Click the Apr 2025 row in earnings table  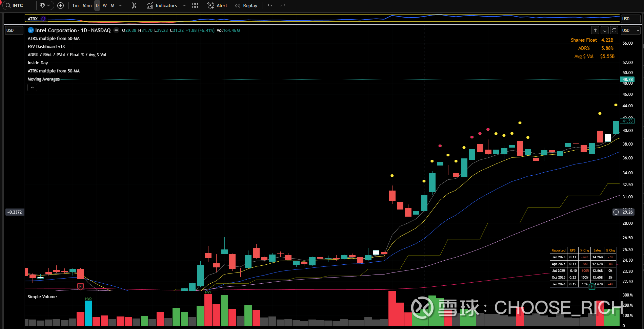(x=583, y=264)
